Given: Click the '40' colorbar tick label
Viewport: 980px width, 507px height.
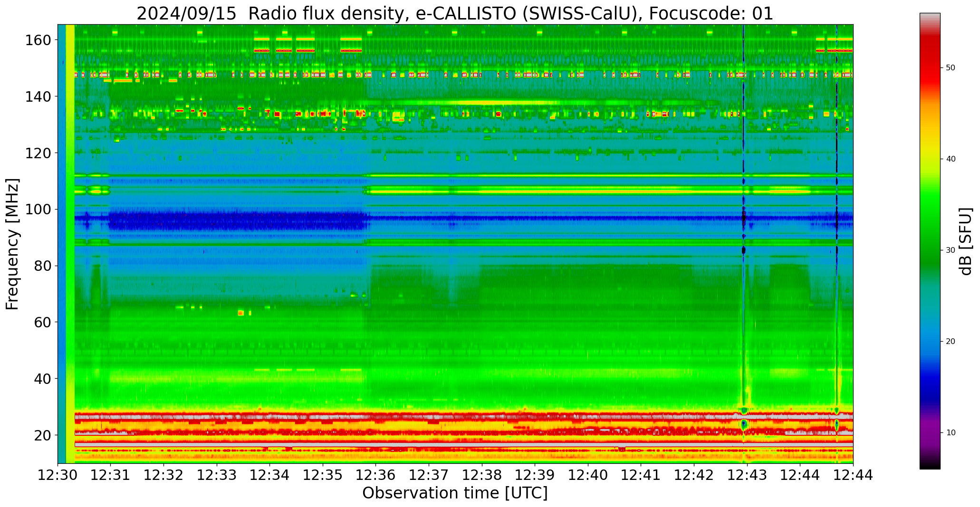Looking at the screenshot, I should (x=951, y=159).
